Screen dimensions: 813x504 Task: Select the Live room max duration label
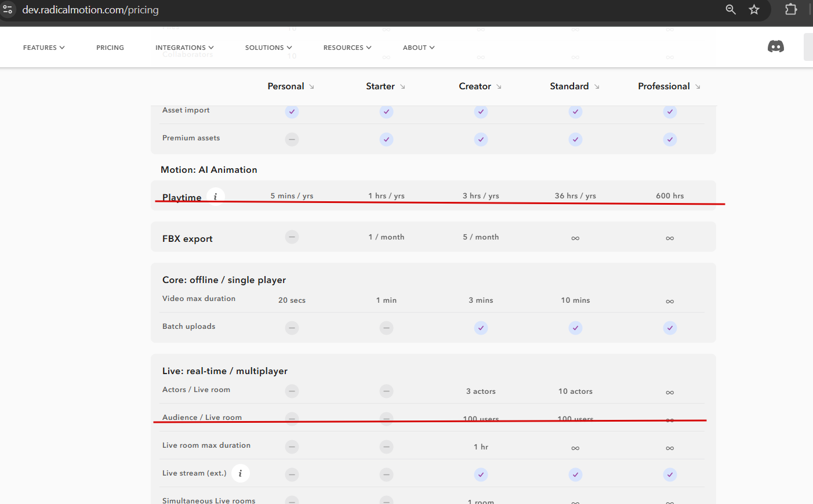(x=206, y=445)
